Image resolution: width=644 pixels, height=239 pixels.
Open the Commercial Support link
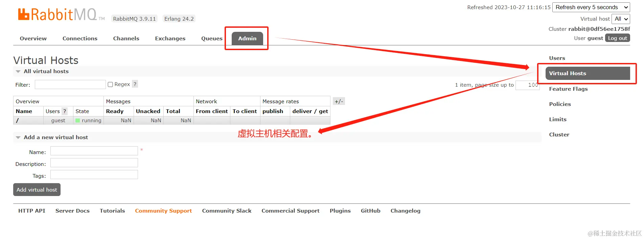(x=291, y=211)
